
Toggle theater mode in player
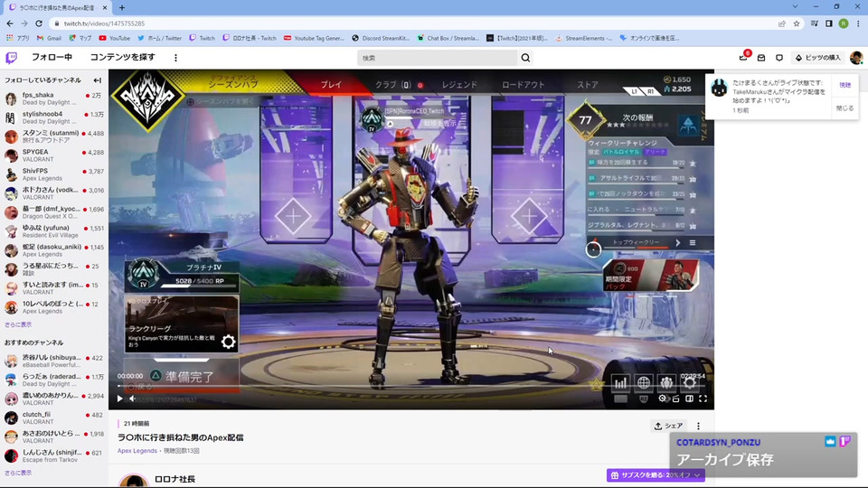coord(689,399)
